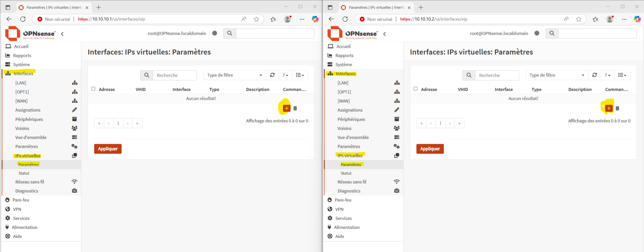Refresh the virtual IP grid in the 10.10.10.1 window

coord(272,75)
